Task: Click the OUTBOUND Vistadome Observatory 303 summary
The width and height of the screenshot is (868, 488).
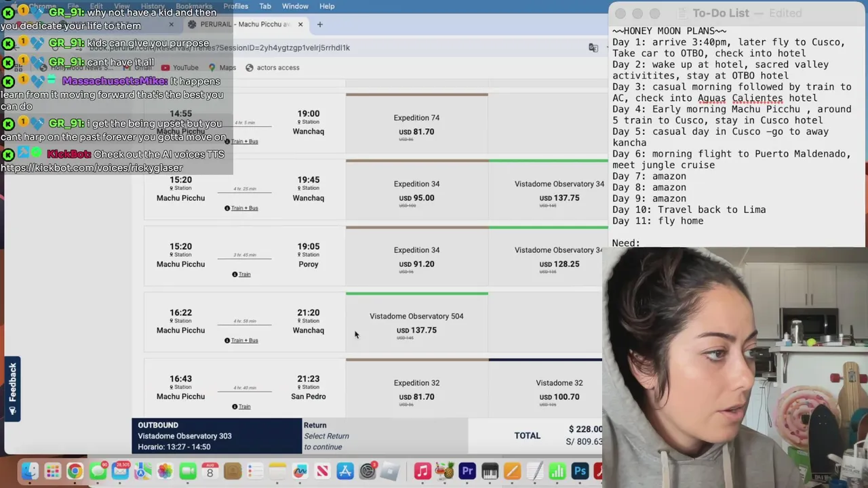Action: 217,436
